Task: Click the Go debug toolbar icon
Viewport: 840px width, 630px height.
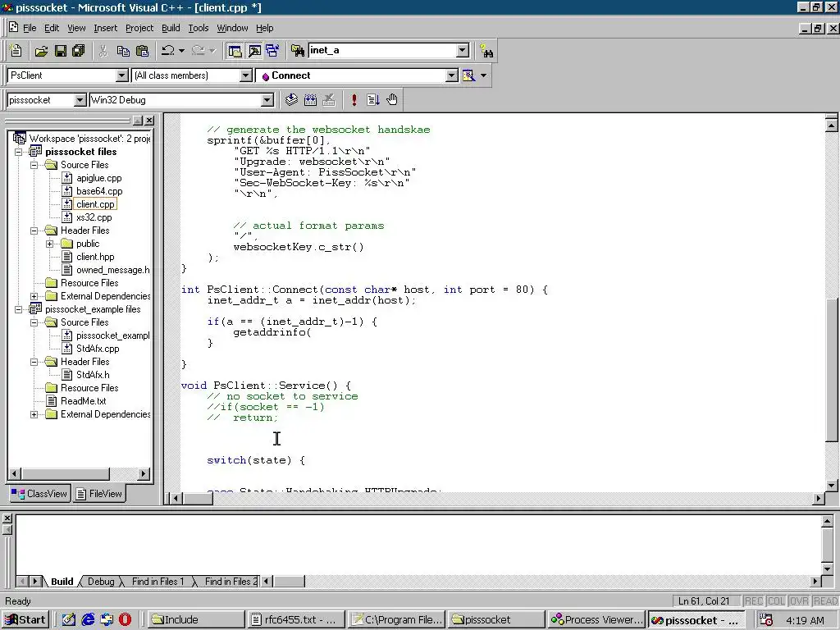Action: (373, 99)
